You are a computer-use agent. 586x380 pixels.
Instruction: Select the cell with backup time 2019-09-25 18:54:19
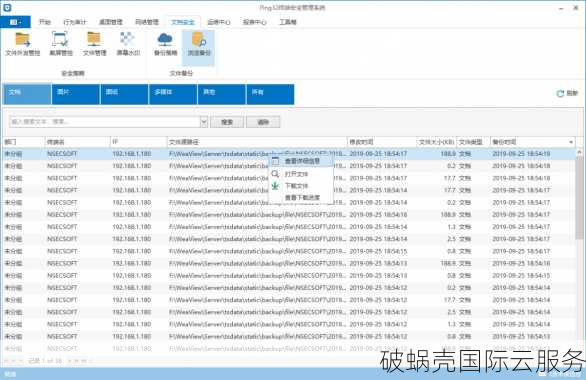pos(521,154)
